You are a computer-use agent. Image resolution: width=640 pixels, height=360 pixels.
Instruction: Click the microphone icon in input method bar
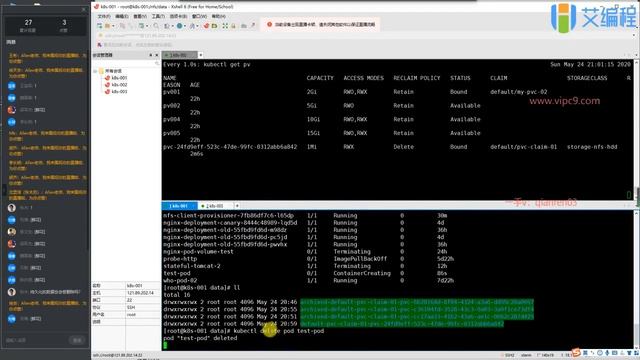tap(607, 353)
